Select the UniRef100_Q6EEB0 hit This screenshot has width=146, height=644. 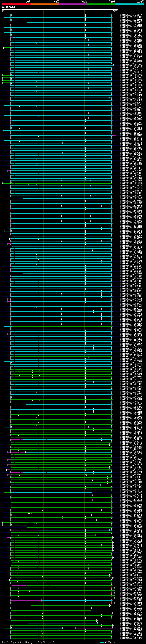pos(131,163)
